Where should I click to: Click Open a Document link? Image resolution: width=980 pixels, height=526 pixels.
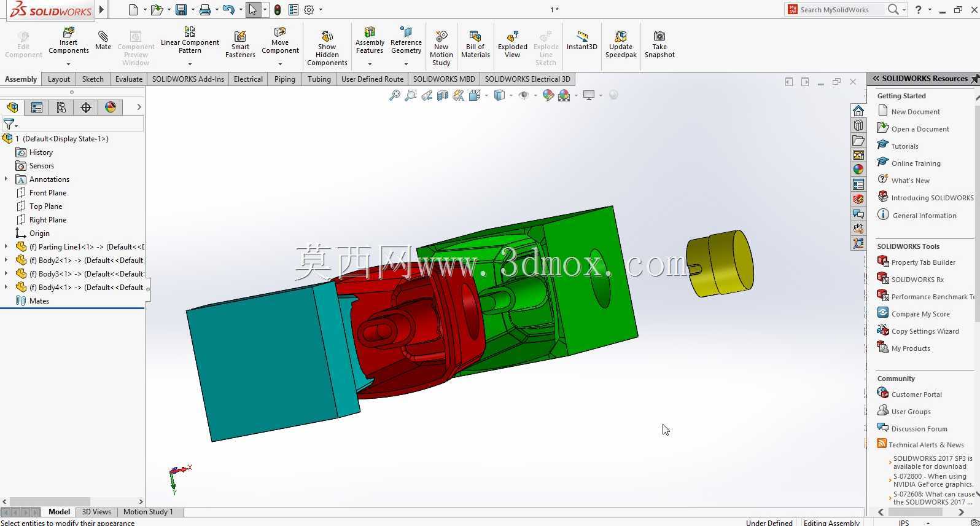point(920,129)
